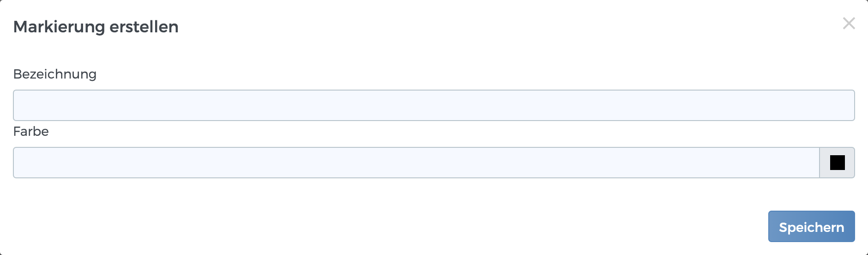Open the black color picker swatch
The width and height of the screenshot is (868, 255).
(837, 163)
